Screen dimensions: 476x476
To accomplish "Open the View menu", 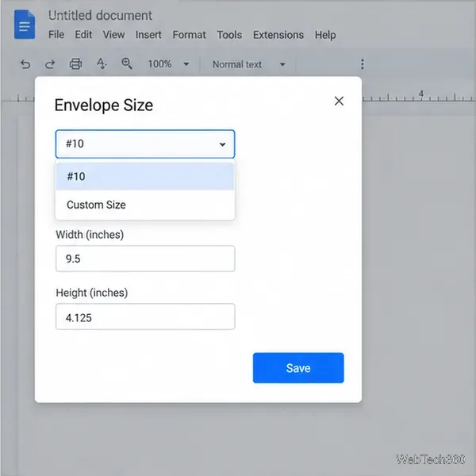I will (113, 35).
